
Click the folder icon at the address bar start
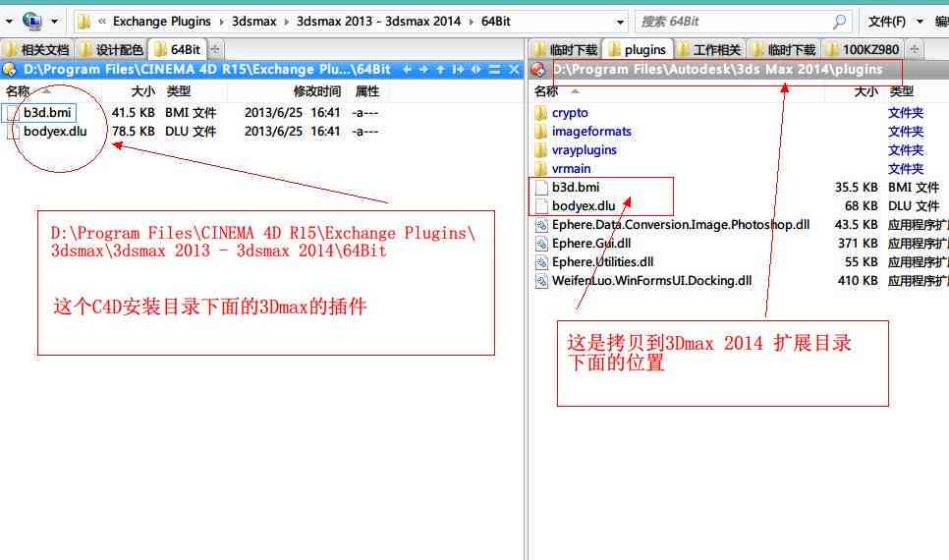(x=84, y=22)
